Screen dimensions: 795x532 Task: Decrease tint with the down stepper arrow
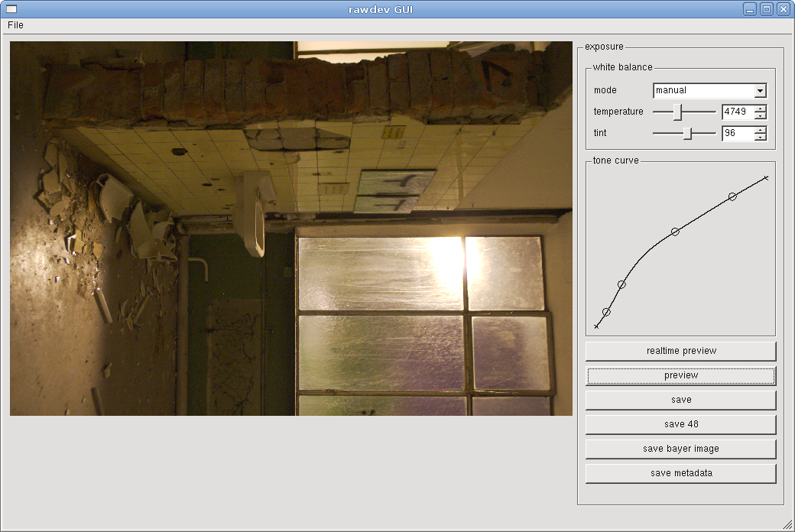pos(760,138)
